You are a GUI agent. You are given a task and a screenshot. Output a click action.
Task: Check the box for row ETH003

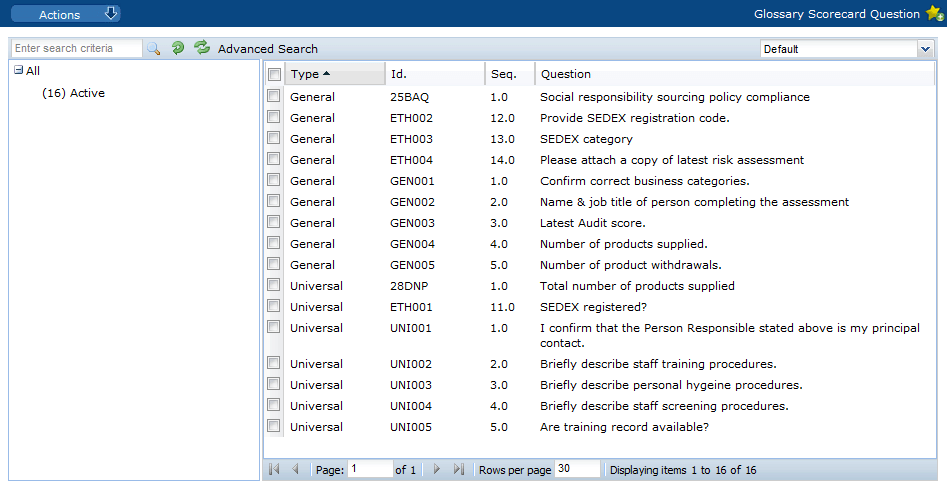[274, 138]
